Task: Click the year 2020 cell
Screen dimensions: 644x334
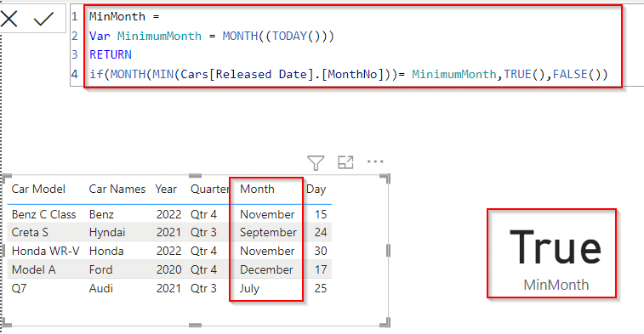Action: pos(168,269)
